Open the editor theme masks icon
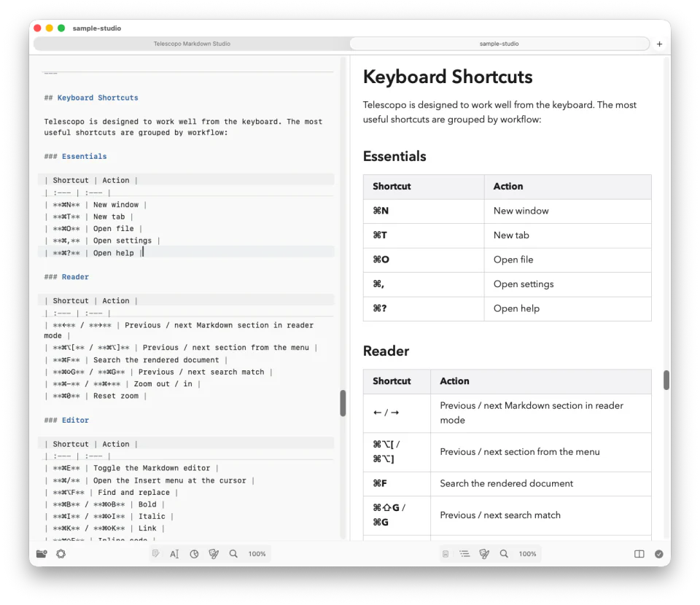This screenshot has width=700, height=605. pyautogui.click(x=214, y=554)
